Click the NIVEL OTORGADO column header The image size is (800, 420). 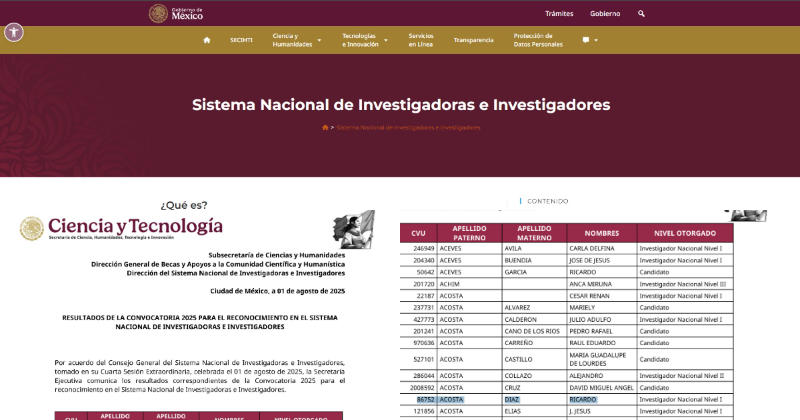click(685, 233)
